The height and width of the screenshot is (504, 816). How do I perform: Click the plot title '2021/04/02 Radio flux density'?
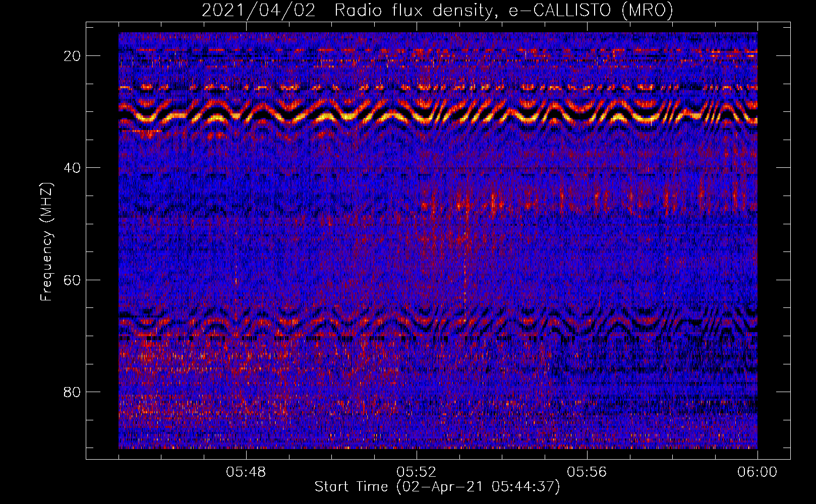point(437,10)
